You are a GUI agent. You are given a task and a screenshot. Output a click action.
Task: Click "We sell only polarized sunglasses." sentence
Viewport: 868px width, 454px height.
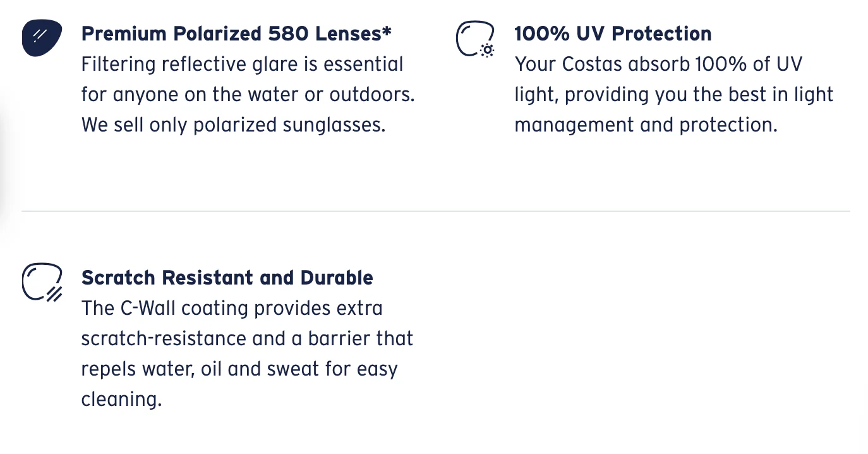[233, 125]
